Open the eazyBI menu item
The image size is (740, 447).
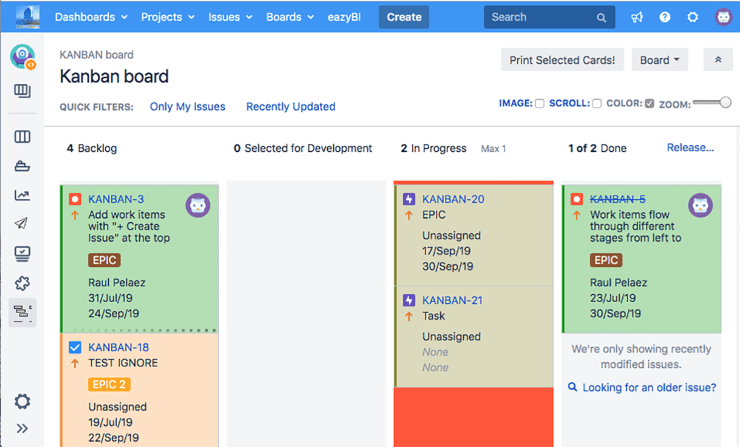347,17
